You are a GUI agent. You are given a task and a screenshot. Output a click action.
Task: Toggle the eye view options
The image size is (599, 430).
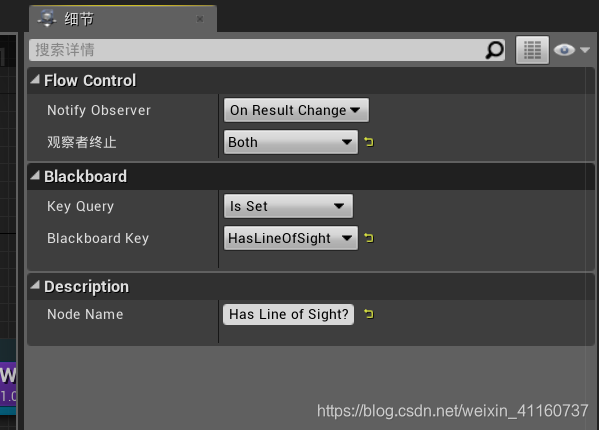[x=564, y=50]
